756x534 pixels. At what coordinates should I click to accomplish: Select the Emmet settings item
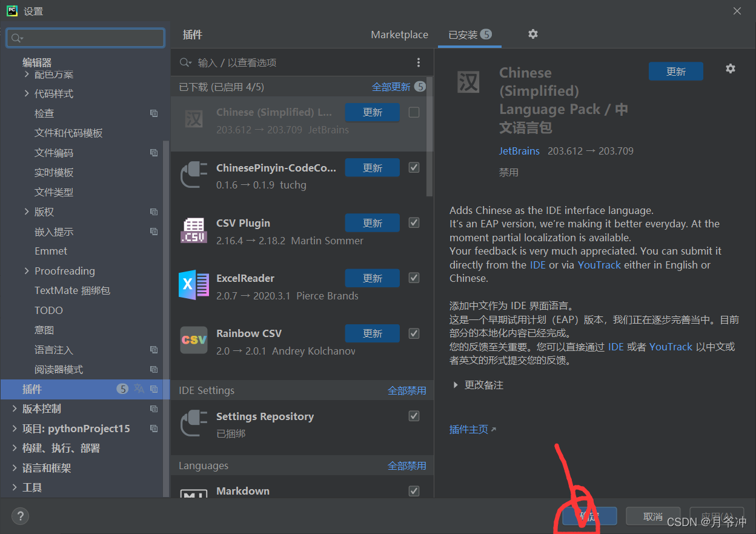point(51,251)
